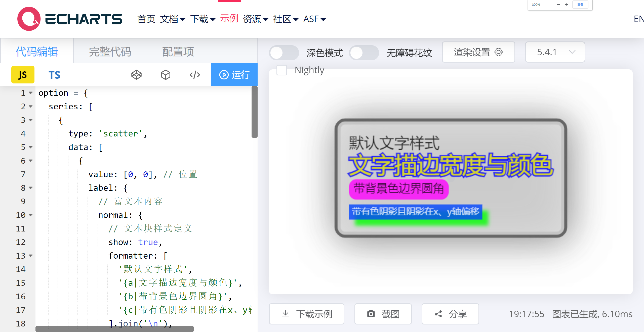This screenshot has width=644, height=332.
Task: Click the zoom out minus icon
Action: click(x=558, y=5)
